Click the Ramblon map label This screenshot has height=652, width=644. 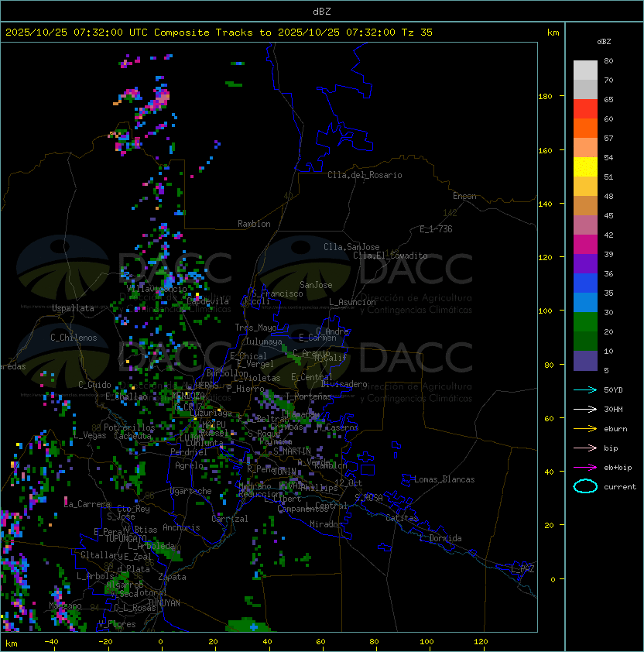tap(254, 224)
